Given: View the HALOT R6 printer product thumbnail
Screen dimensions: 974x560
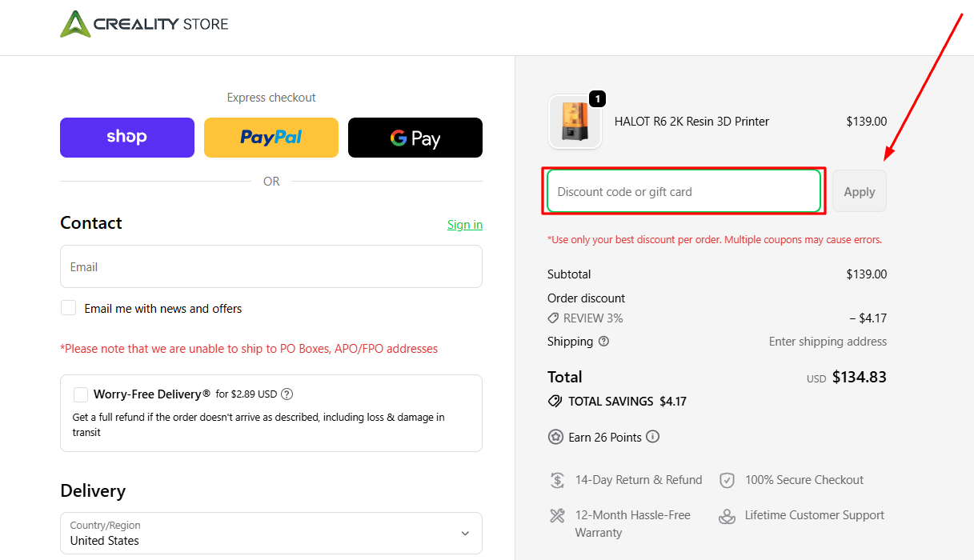Looking at the screenshot, I should (575, 122).
